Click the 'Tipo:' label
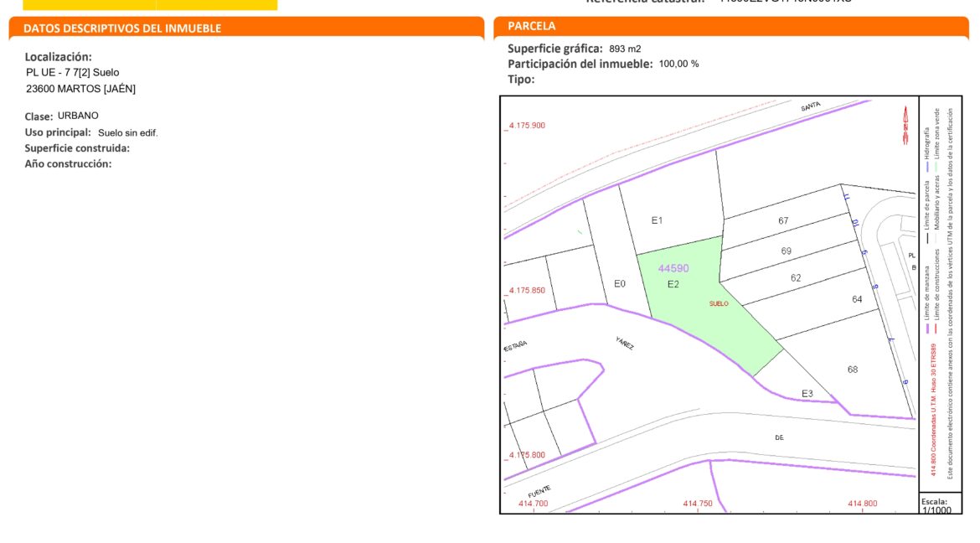Viewport: 980px width, 543px height. pos(521,80)
